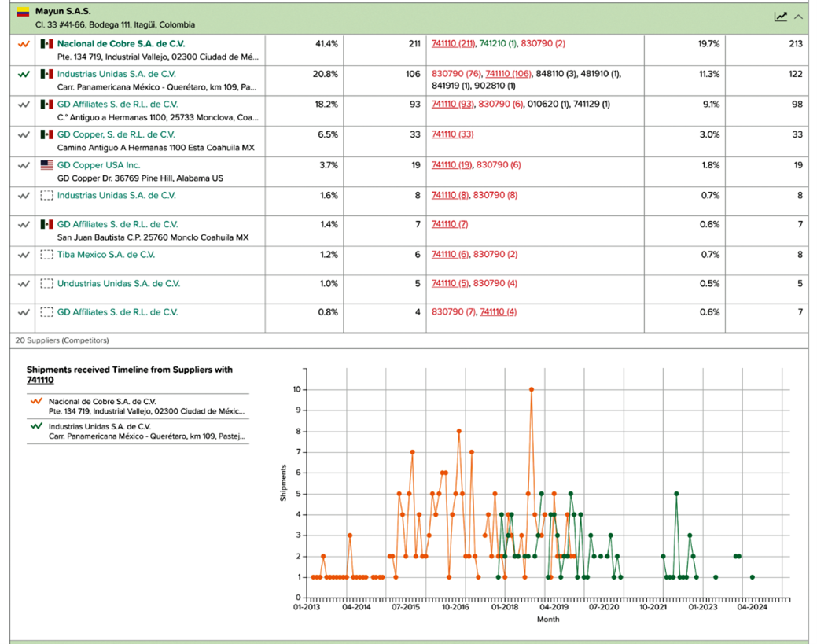Toggle chart line for Tiba Mexico row
Screen dimensions: 817x644
pos(24,256)
